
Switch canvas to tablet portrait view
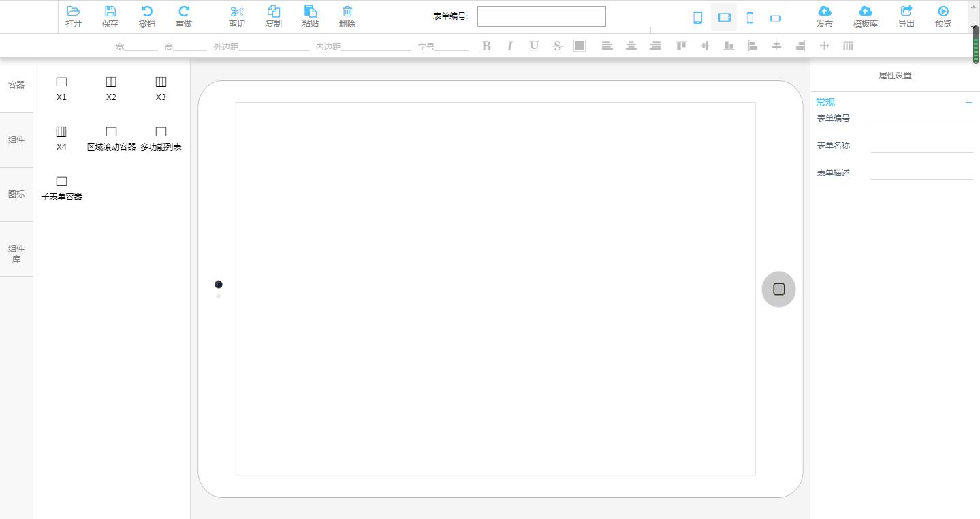[698, 18]
